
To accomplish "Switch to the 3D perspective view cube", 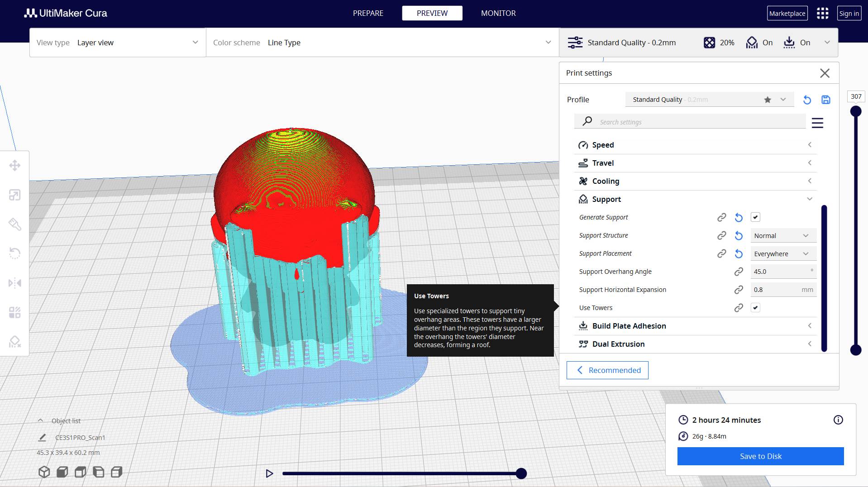I will pyautogui.click(x=44, y=472).
